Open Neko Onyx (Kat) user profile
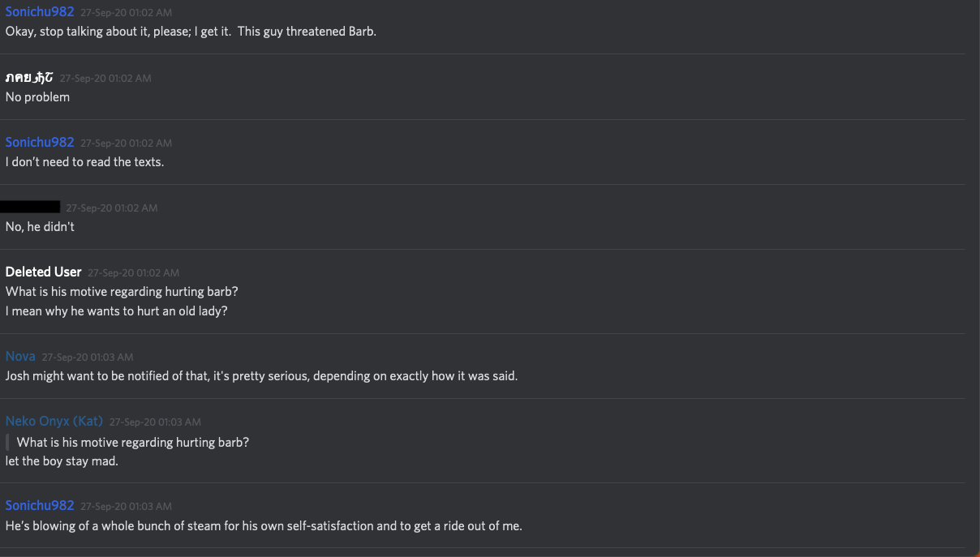 (54, 421)
